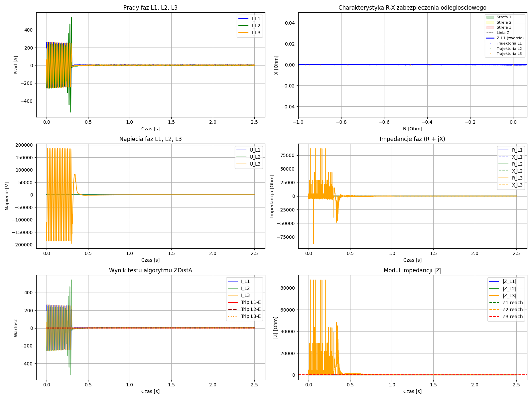Select the U_L1 legend entry
532x399 pixels.
pyautogui.click(x=255, y=150)
